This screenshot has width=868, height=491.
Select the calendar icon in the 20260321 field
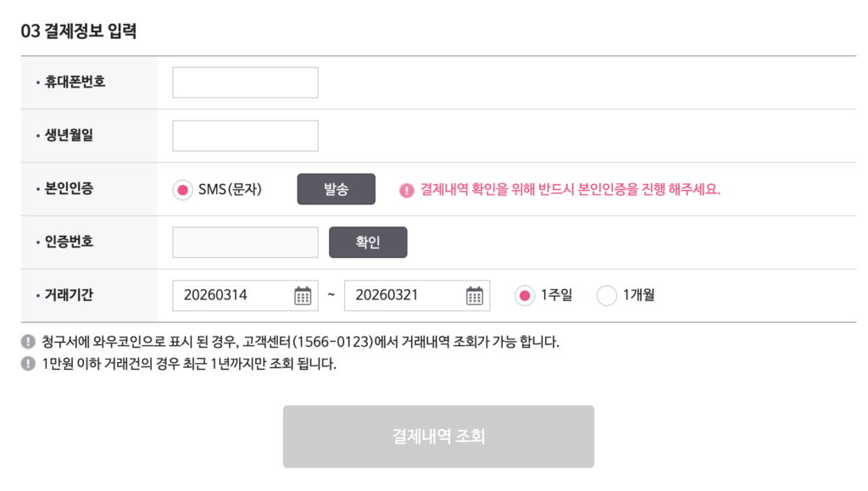(476, 295)
